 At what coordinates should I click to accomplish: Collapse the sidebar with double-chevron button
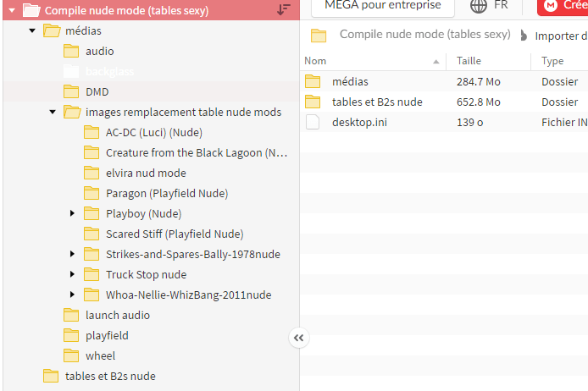298,338
